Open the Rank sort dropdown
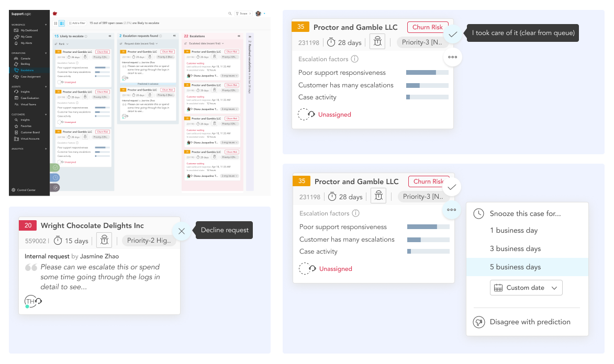This screenshot has width=614, height=364. coord(61,44)
